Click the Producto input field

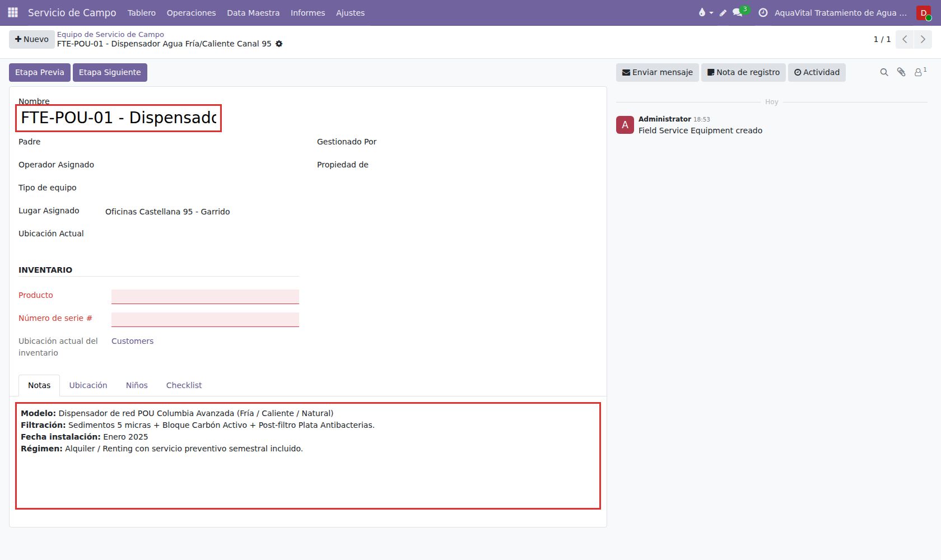(x=205, y=296)
